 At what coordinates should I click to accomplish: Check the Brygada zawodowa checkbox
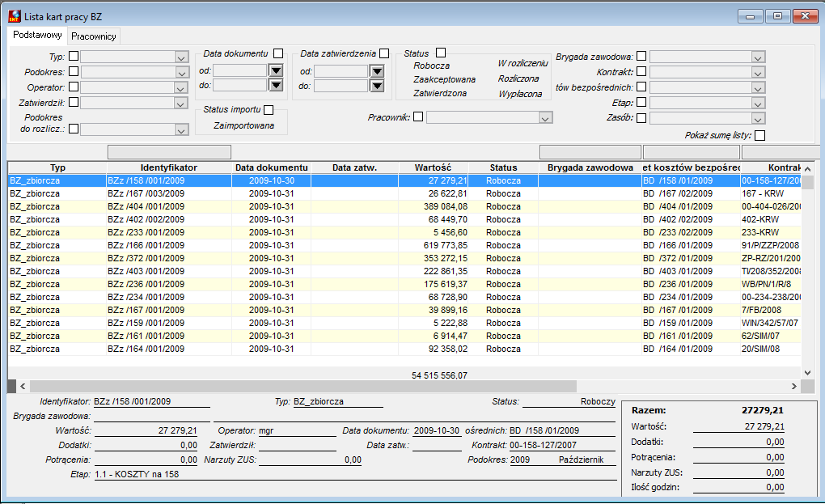pos(641,56)
